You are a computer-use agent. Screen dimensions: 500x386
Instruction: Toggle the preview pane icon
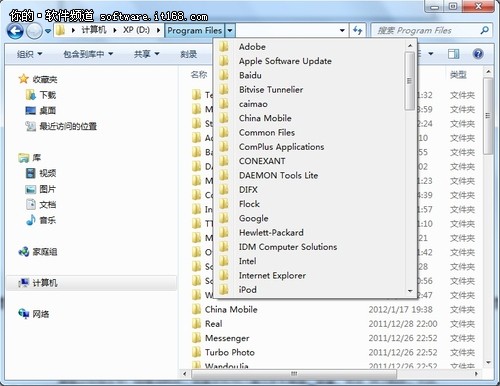pos(453,54)
